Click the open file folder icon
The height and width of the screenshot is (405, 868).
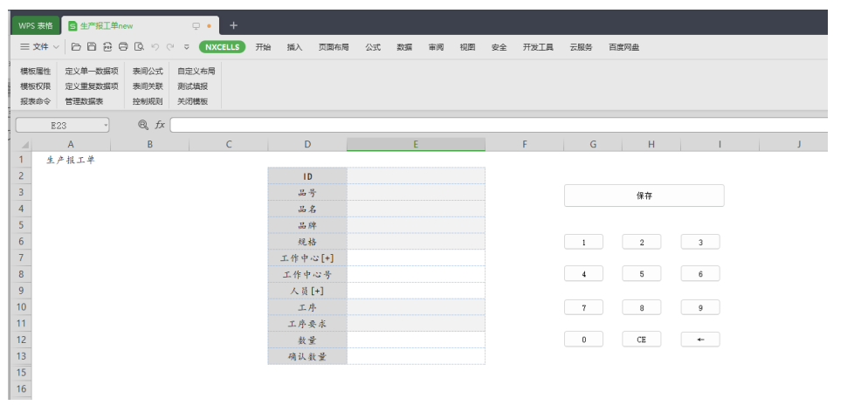pos(76,47)
